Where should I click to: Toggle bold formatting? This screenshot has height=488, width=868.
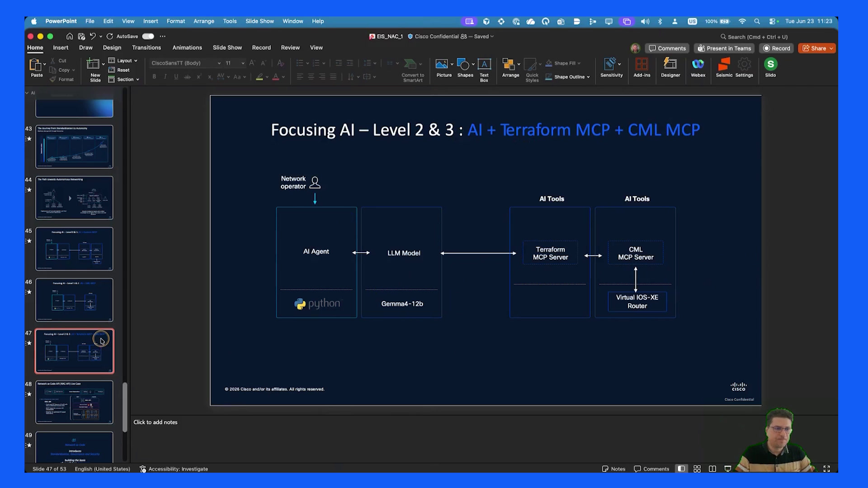[x=154, y=77]
